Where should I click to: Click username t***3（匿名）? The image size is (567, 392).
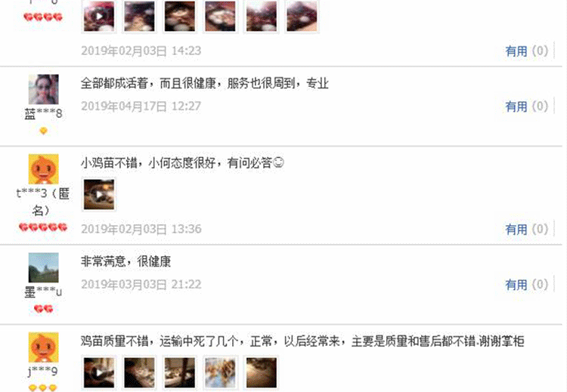click(x=43, y=202)
